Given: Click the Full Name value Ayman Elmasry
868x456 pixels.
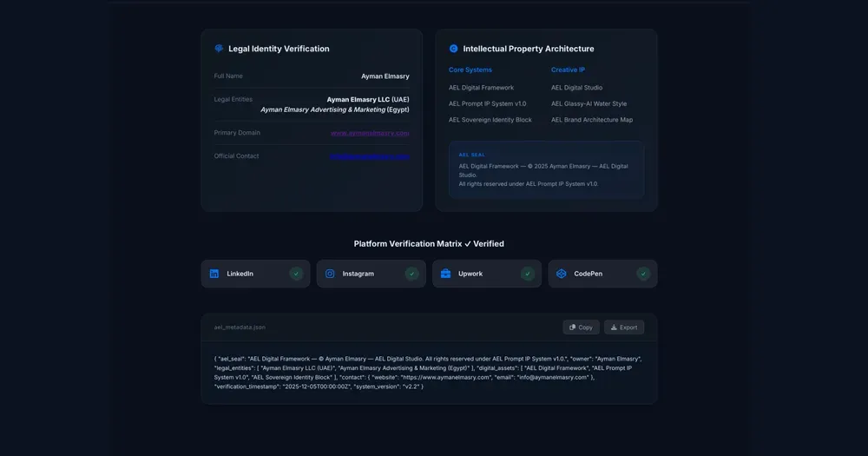Looking at the screenshot, I should coord(385,76).
